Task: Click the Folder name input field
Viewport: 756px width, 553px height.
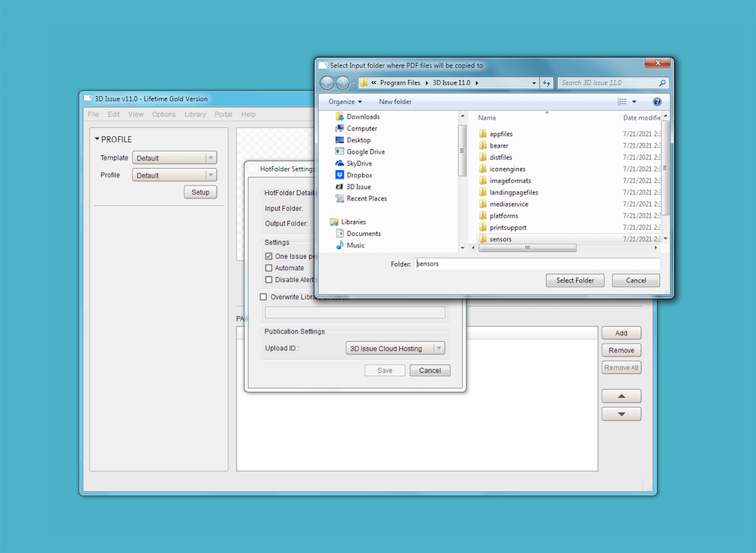Action: pyautogui.click(x=537, y=264)
